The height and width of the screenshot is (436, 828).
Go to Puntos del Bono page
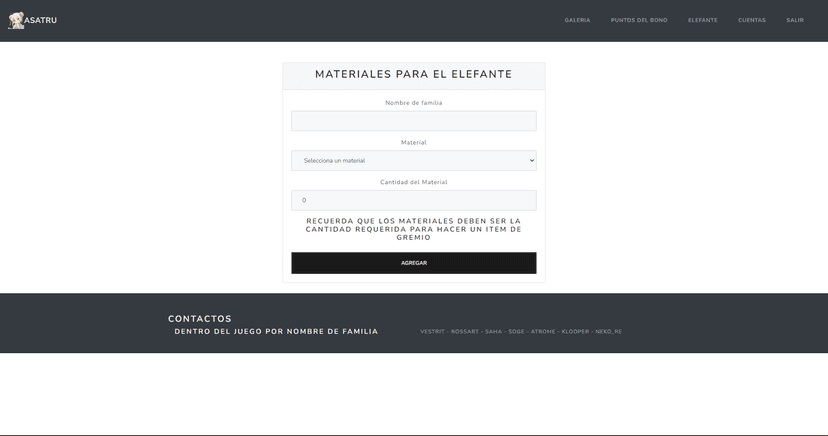coord(639,20)
